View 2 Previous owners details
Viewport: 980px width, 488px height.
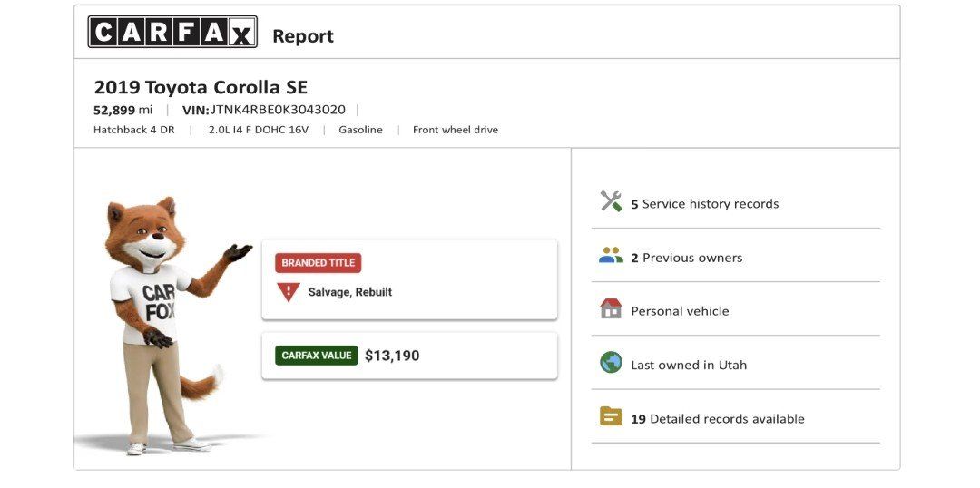[687, 258]
